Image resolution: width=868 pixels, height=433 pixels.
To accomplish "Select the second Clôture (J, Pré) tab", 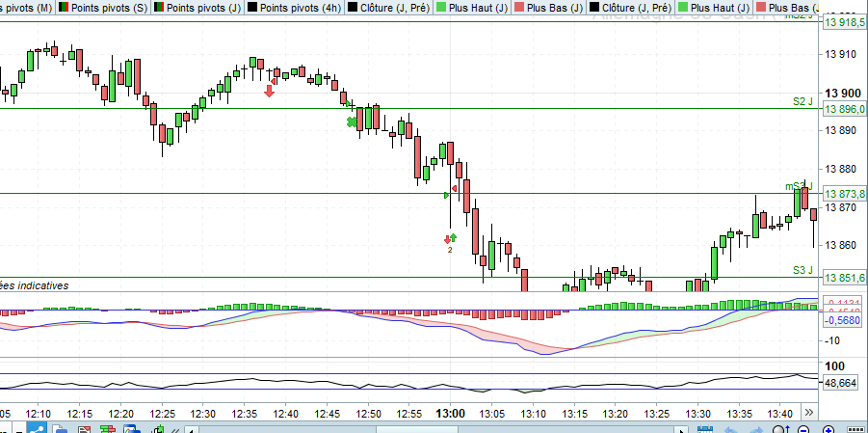I will tap(630, 8).
